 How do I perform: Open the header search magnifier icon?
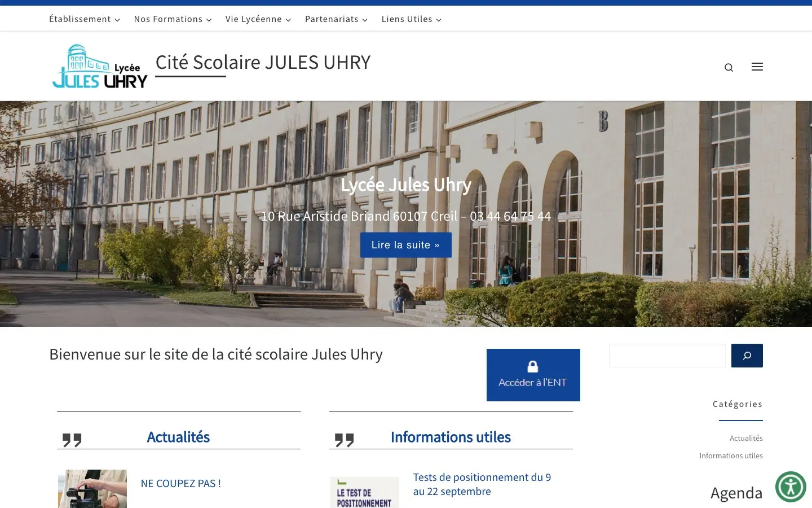729,68
